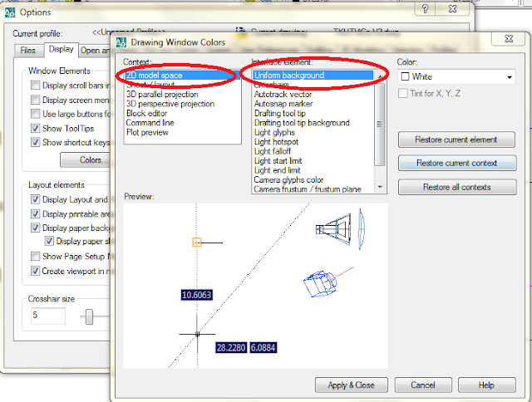Select Light start limit element

point(314,160)
